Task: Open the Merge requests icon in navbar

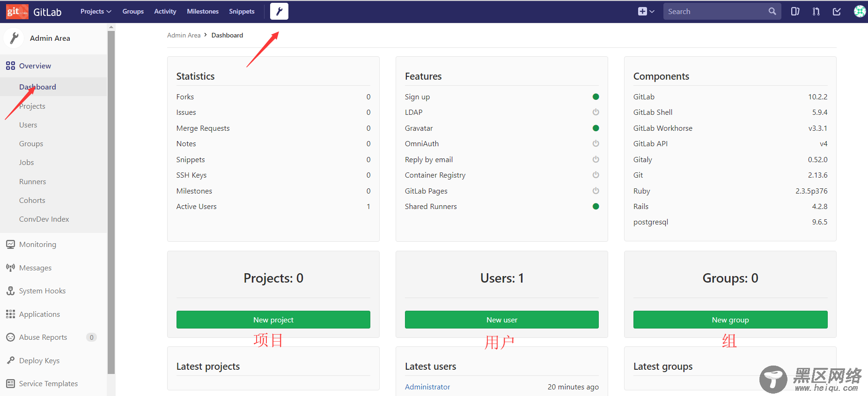Action: point(816,11)
